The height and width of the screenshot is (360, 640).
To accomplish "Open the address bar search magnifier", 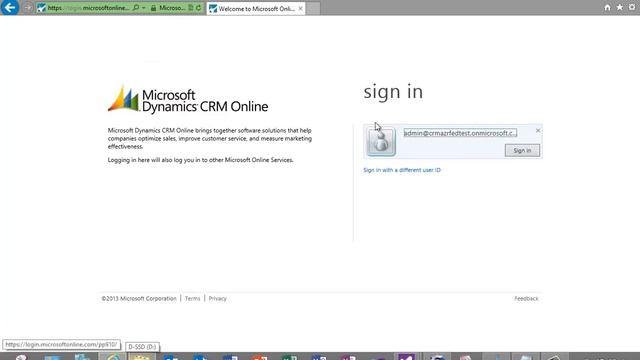I will (x=136, y=8).
